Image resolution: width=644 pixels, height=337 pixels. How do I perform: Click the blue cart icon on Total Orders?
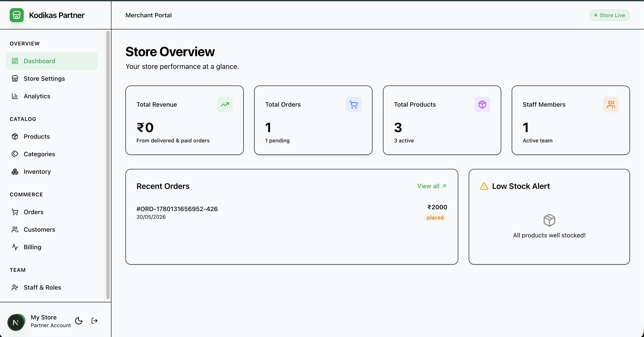pyautogui.click(x=354, y=104)
